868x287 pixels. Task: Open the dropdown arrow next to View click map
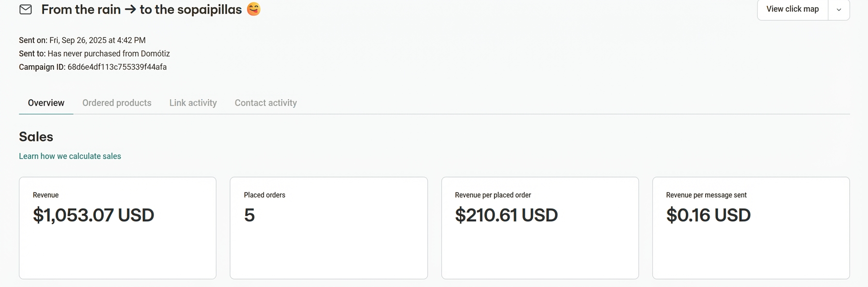pyautogui.click(x=838, y=9)
